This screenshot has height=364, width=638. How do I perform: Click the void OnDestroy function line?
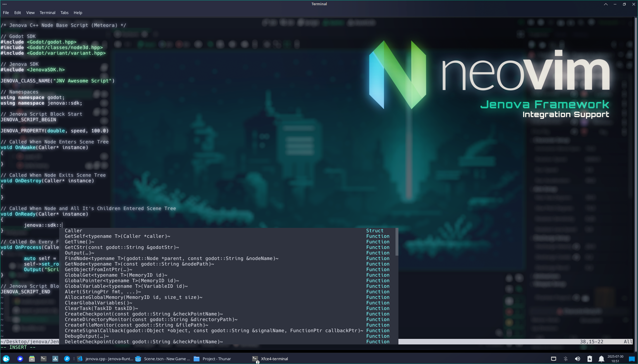coord(47,181)
